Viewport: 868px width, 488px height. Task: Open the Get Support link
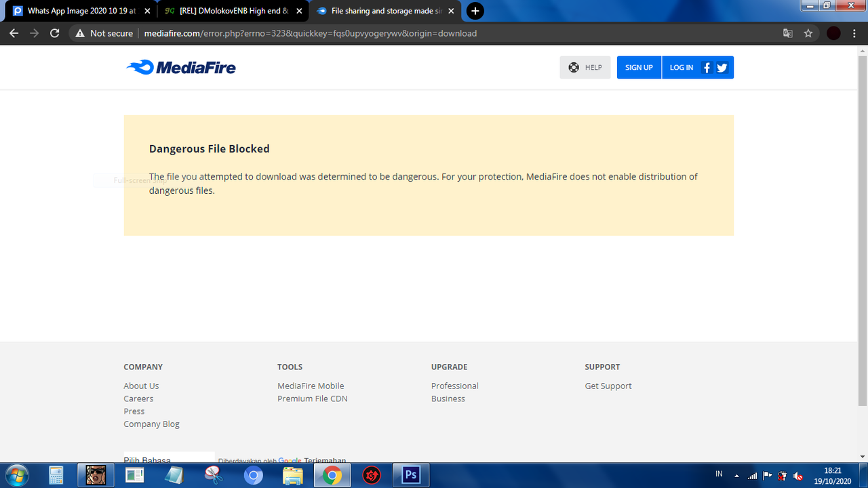(x=608, y=386)
